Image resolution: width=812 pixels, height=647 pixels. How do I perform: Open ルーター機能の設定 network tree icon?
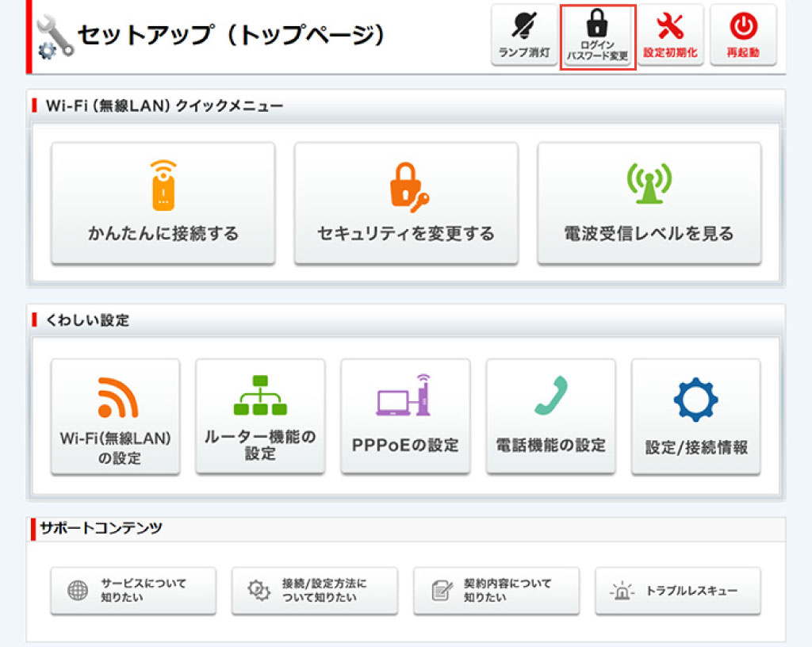point(260,395)
